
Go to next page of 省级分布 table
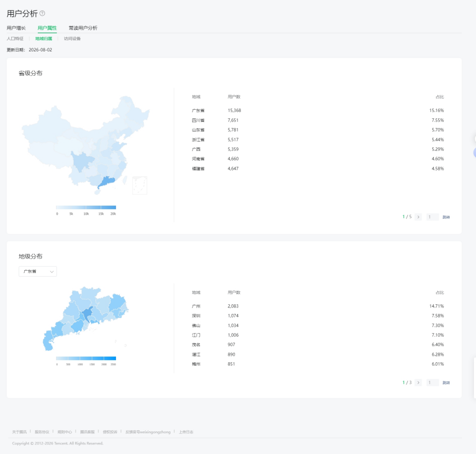[419, 217]
